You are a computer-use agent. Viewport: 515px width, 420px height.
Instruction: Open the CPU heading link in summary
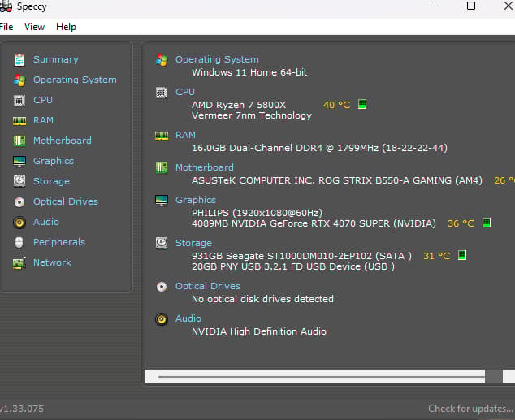(x=185, y=92)
